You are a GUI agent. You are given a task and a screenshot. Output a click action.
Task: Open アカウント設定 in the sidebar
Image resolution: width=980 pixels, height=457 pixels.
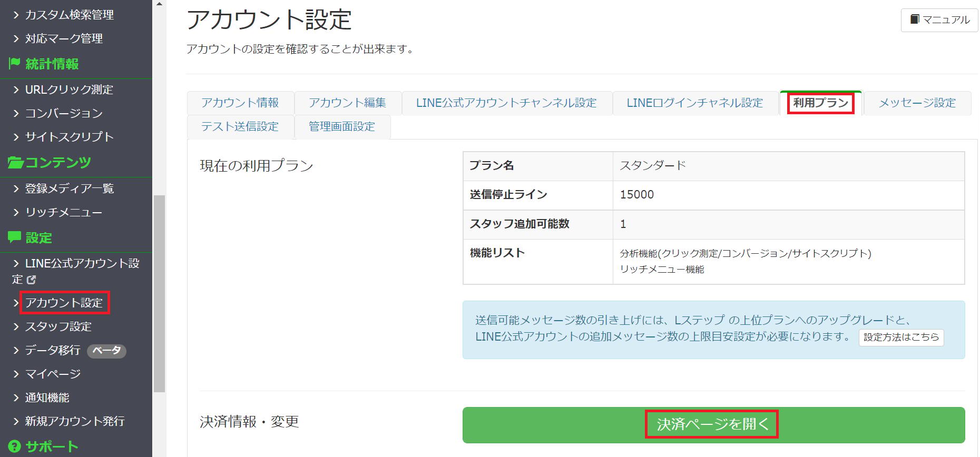pyautogui.click(x=64, y=303)
